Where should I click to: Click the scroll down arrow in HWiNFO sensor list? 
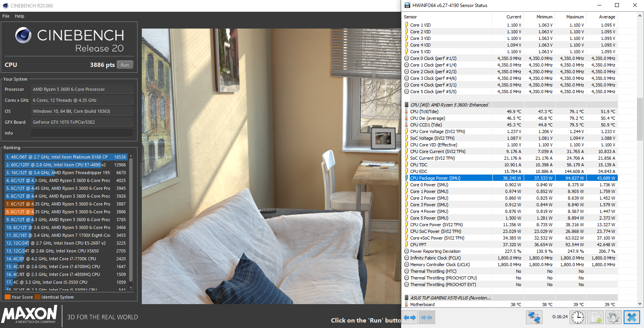[x=640, y=304]
